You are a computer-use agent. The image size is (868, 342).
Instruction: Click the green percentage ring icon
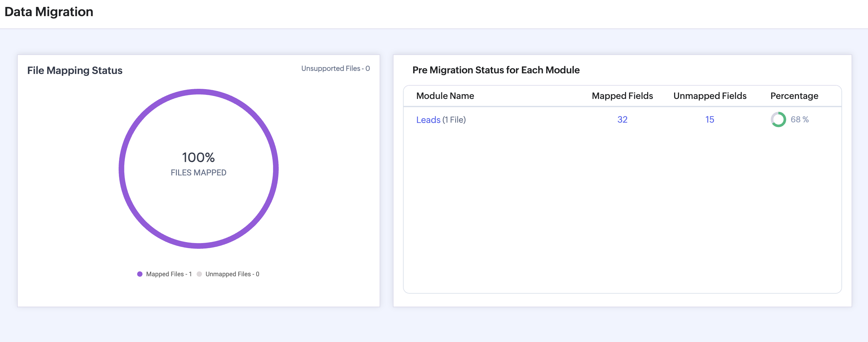pos(778,119)
